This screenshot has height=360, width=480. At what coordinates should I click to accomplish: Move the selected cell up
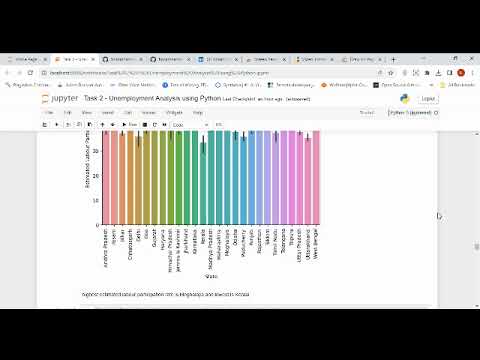pos(102,125)
